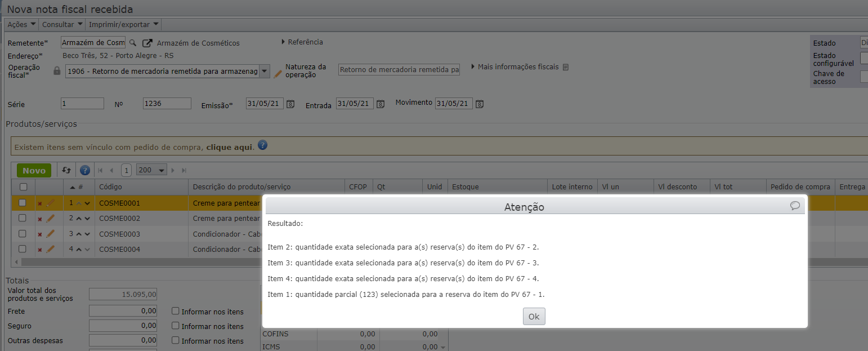Click the Pedido de compra column header
The image size is (868, 351).
(x=800, y=187)
